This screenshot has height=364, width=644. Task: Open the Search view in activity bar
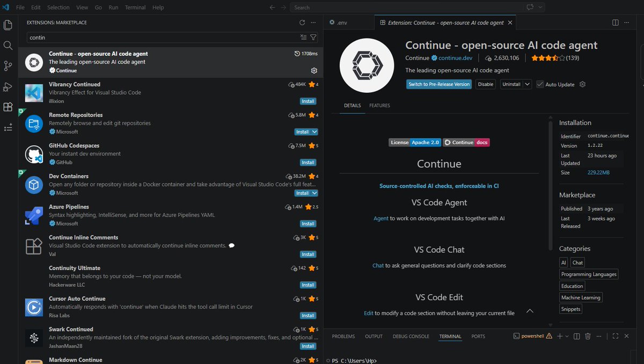point(8,46)
